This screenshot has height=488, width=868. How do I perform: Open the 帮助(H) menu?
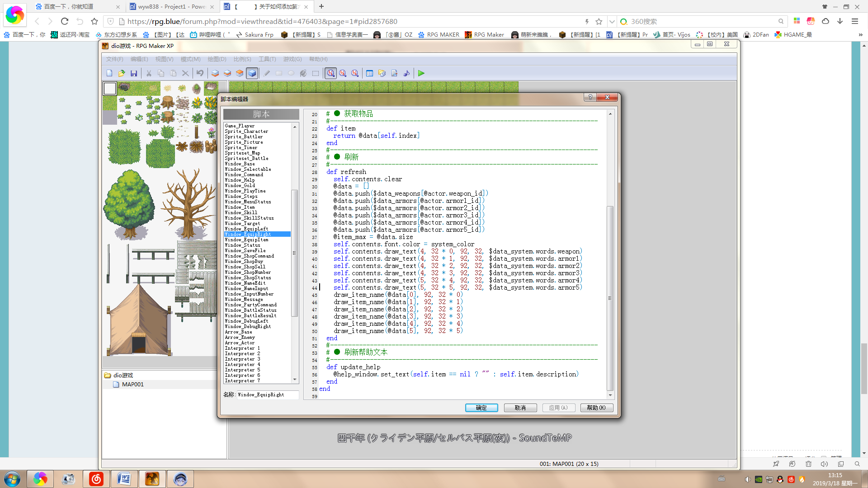click(x=318, y=59)
